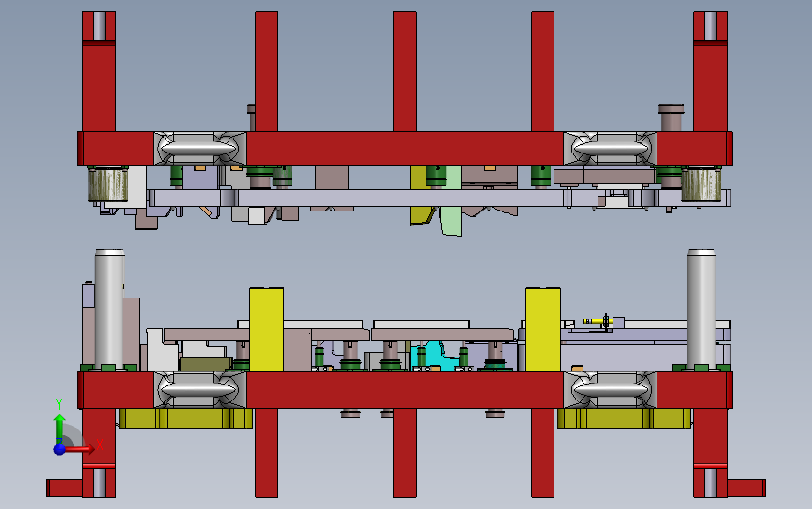
Task: Select the red lower die shoe plate
Action: coord(405,390)
